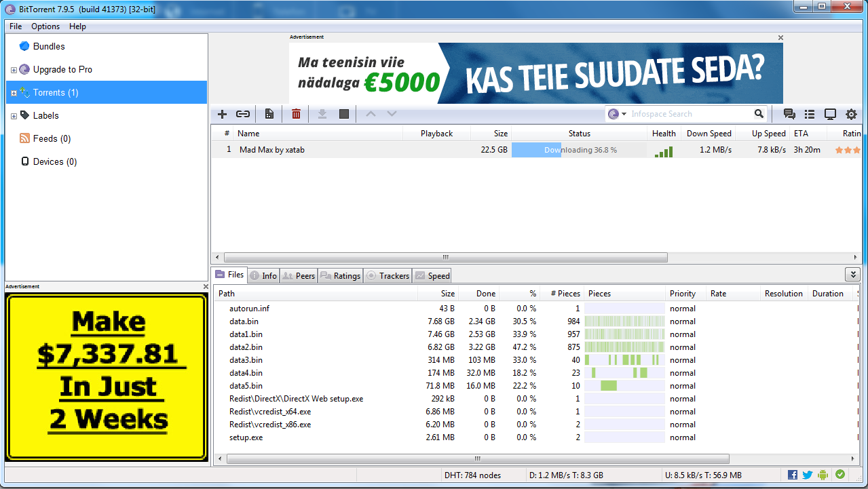Viewport: 868px width, 489px height.
Task: Sort torrents by Down Speed column header
Action: click(709, 134)
